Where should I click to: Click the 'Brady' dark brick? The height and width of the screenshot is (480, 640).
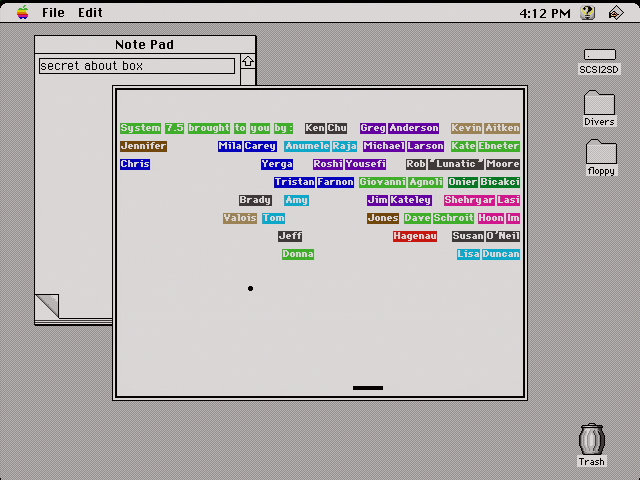click(255, 200)
